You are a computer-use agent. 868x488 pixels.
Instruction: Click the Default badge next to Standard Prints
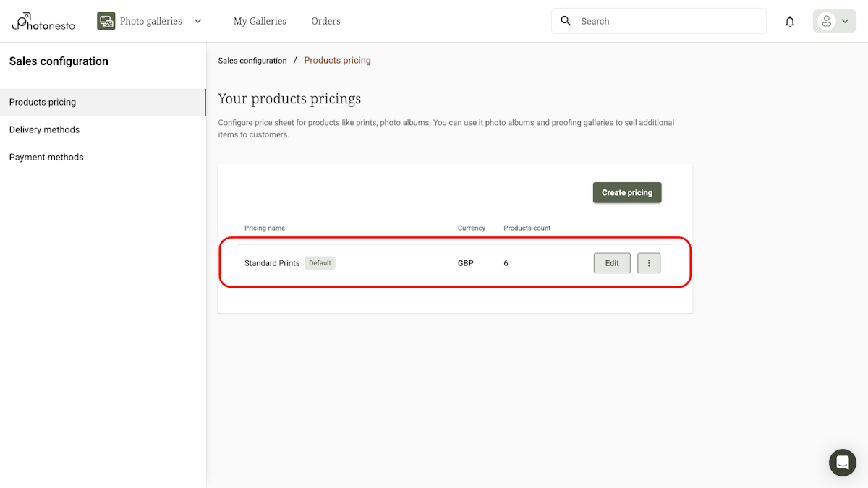320,262
